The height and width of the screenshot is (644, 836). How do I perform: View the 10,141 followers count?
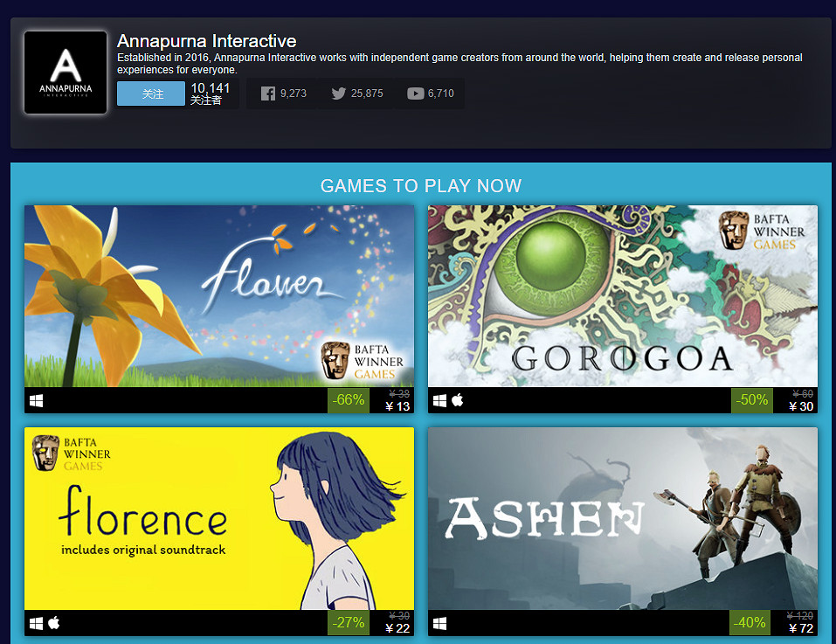coord(210,88)
